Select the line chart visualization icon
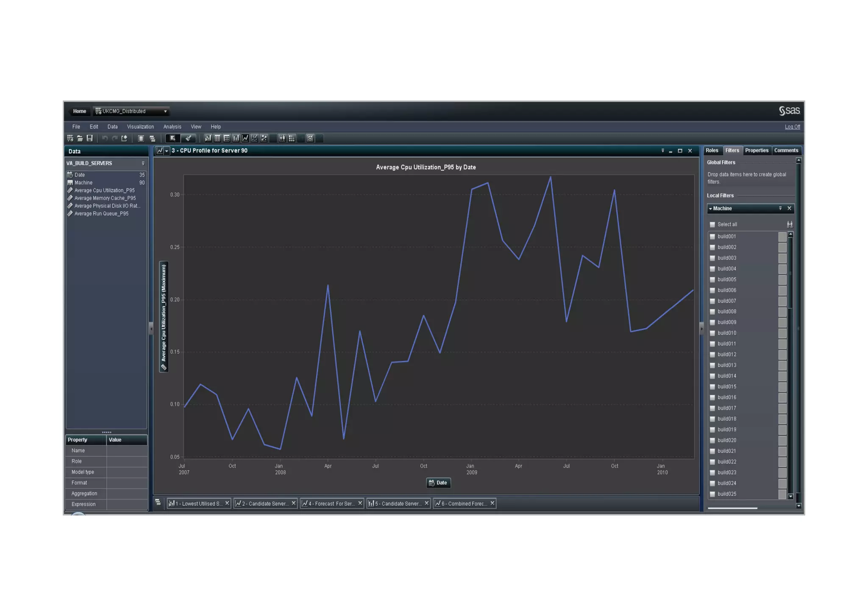 pos(245,138)
